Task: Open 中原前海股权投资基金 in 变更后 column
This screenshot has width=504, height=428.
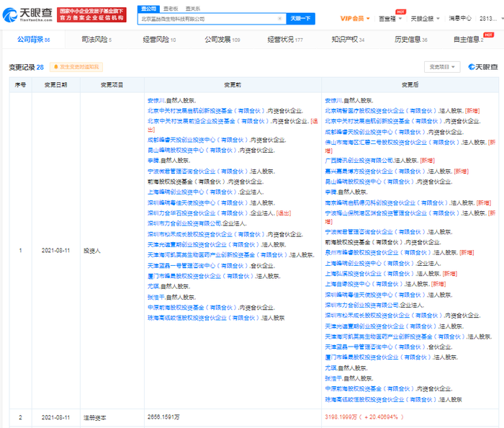Action: pyautogui.click(x=370, y=389)
